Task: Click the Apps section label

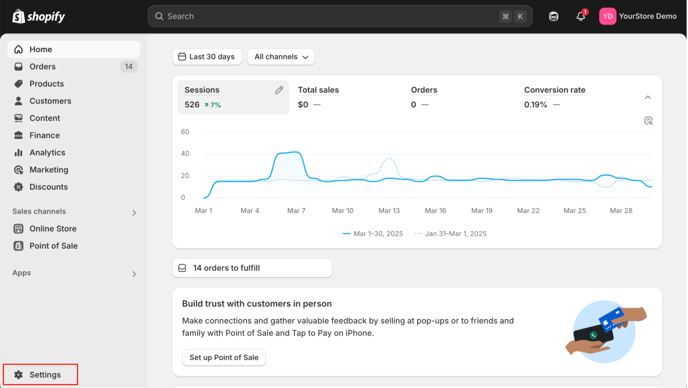Action: point(22,273)
